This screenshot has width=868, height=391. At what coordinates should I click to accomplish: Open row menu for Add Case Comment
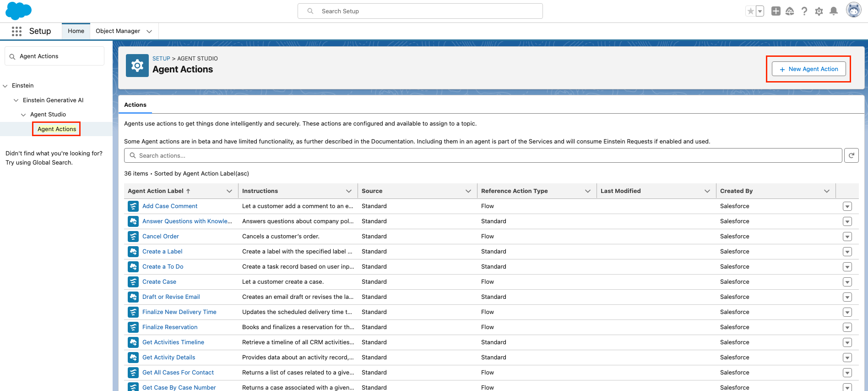(x=847, y=206)
